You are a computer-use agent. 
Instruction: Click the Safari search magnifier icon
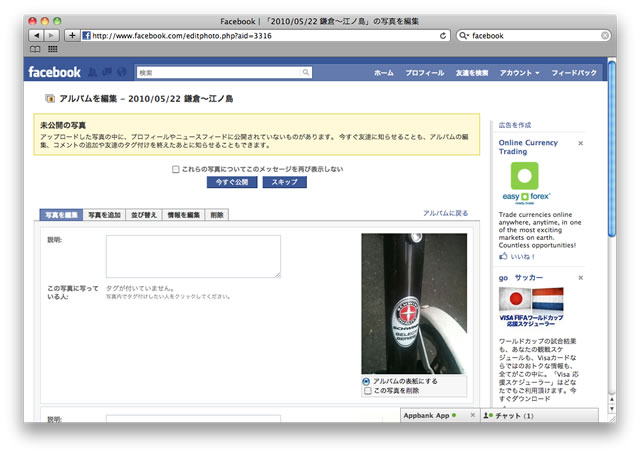coord(464,36)
